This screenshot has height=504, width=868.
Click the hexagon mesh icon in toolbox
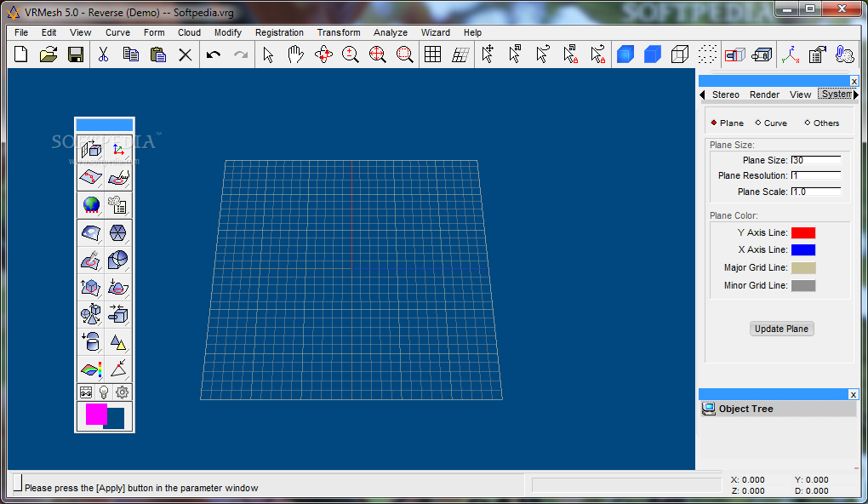[x=117, y=232]
